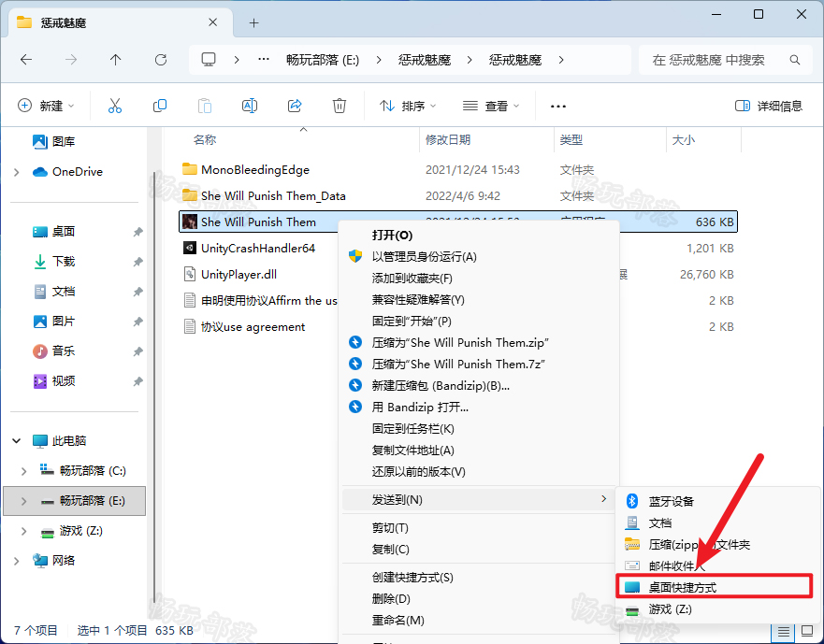This screenshot has width=824, height=644.
Task: Select the UnityPlayer.dll file icon
Action: pos(189,274)
